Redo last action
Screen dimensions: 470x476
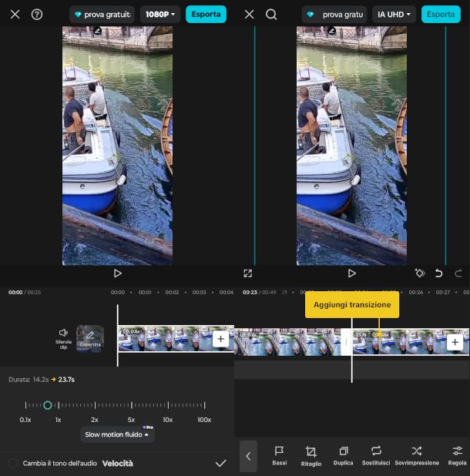[458, 273]
